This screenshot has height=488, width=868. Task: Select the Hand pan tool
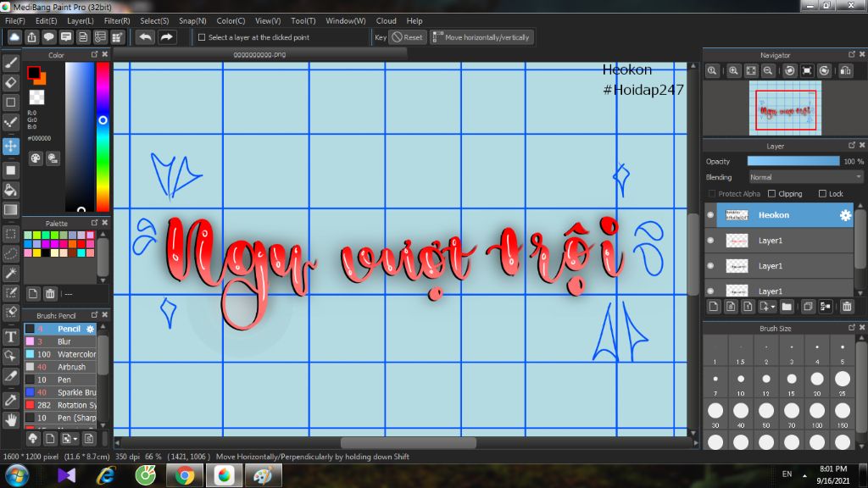pos(10,420)
